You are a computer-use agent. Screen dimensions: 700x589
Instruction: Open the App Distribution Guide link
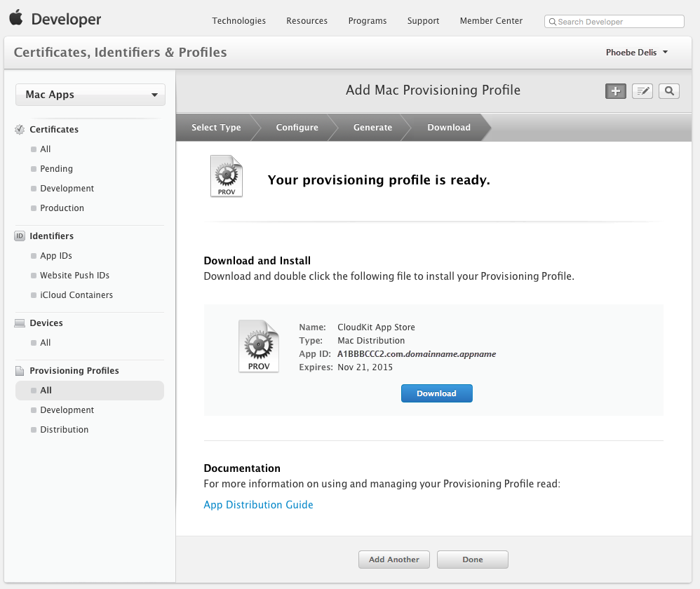pyautogui.click(x=259, y=505)
